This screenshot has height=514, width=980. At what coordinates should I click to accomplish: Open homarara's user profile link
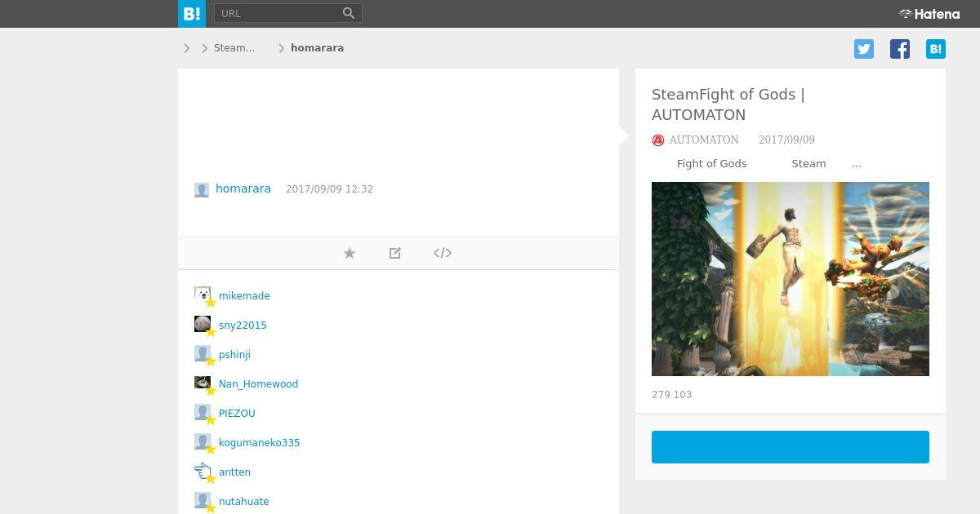coord(243,188)
